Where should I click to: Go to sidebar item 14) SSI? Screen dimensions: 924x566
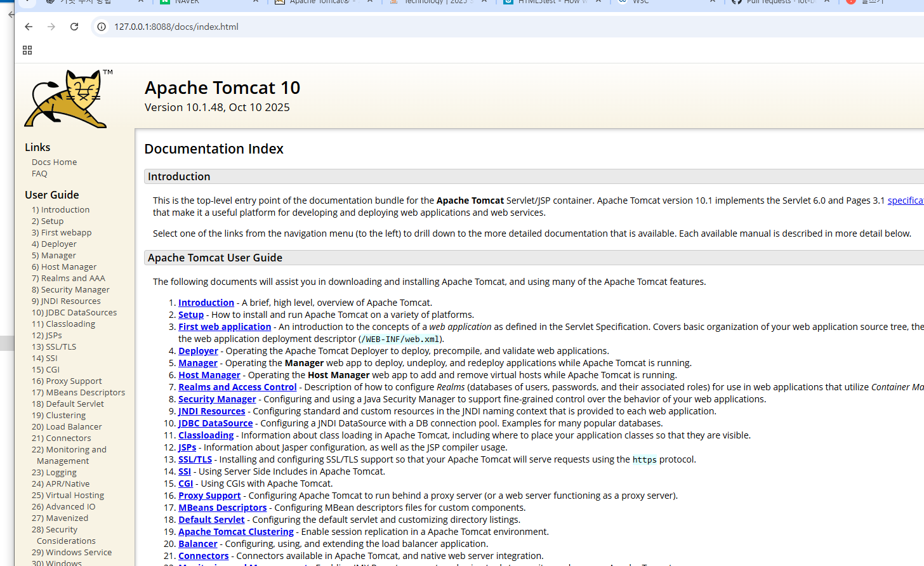pos(44,359)
